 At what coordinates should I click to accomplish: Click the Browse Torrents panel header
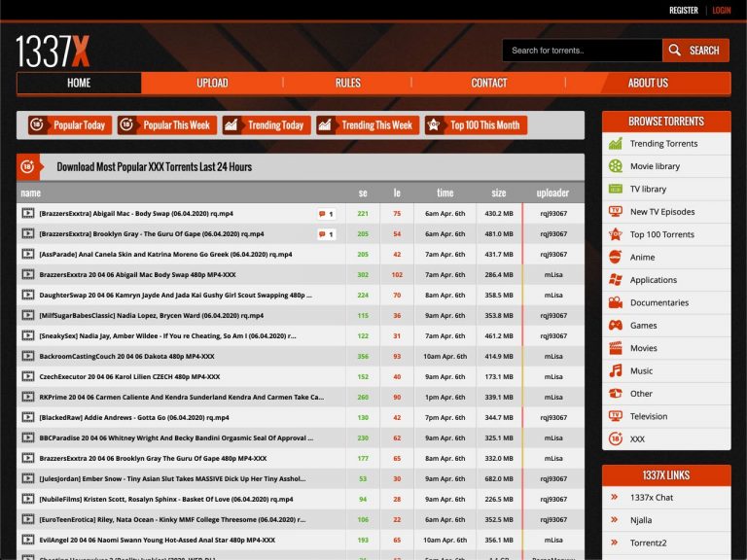click(666, 122)
